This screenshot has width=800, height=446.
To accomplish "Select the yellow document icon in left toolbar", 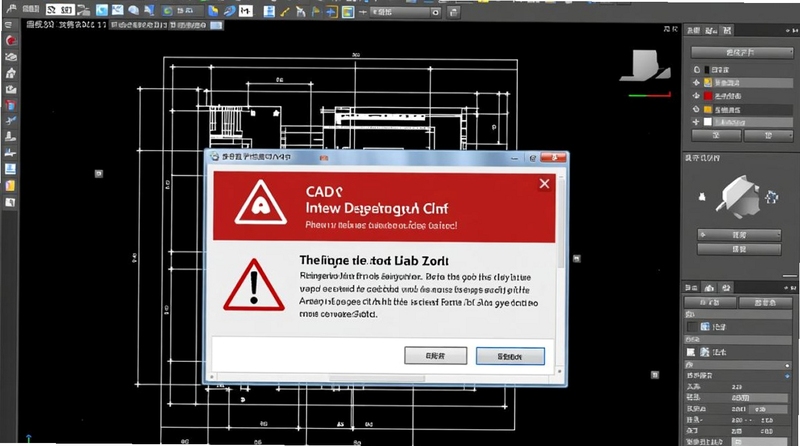I will (x=10, y=186).
